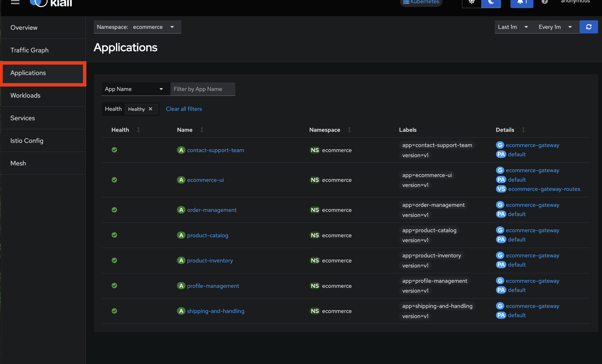Image resolution: width=602 pixels, height=364 pixels.
Task: Click the A badge beside product-catalog
Action: point(181,235)
